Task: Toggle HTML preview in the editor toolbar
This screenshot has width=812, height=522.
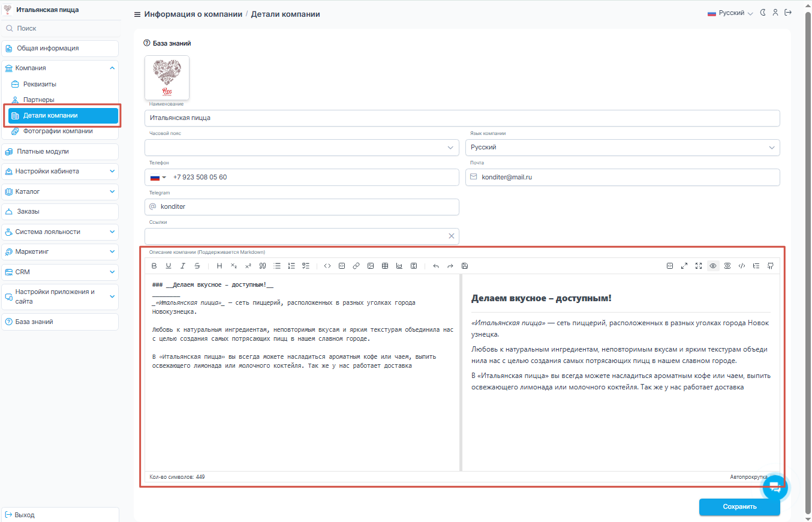Action: [742, 266]
